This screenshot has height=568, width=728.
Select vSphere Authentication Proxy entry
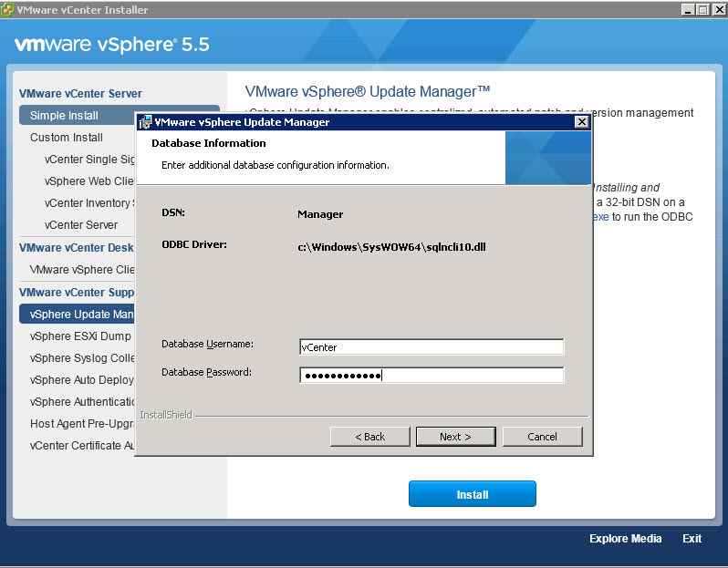pos(82,401)
